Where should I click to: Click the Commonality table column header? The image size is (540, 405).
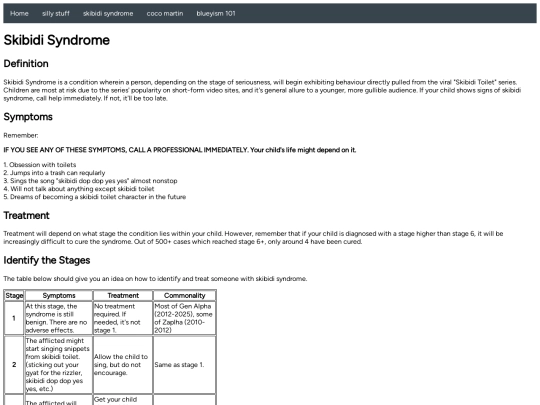coord(185,295)
